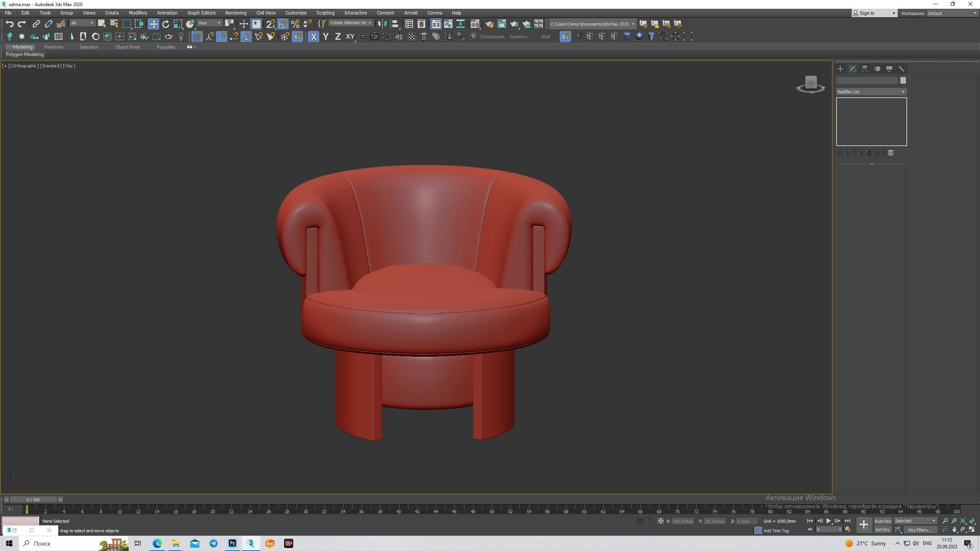Expand the project path dropdown
The width and height of the screenshot is (980, 551).
633,24
